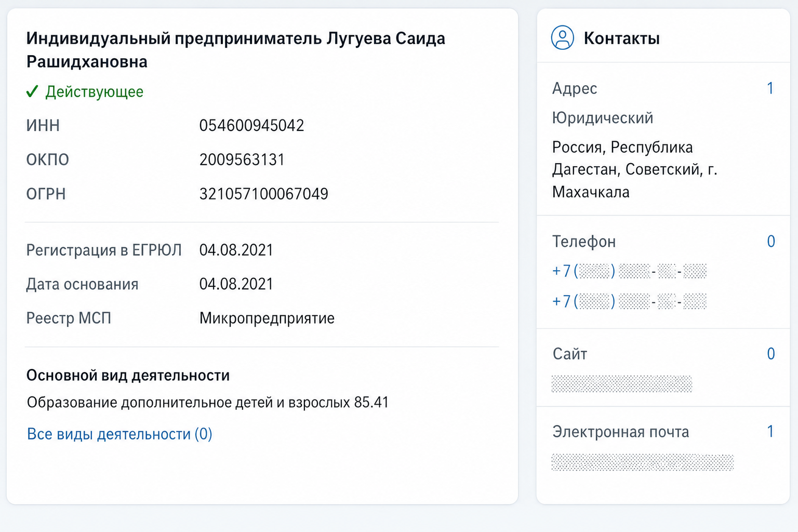This screenshot has width=798, height=532.
Task: Click the "Микропредприятие" registry value
Action: pyautogui.click(x=267, y=318)
